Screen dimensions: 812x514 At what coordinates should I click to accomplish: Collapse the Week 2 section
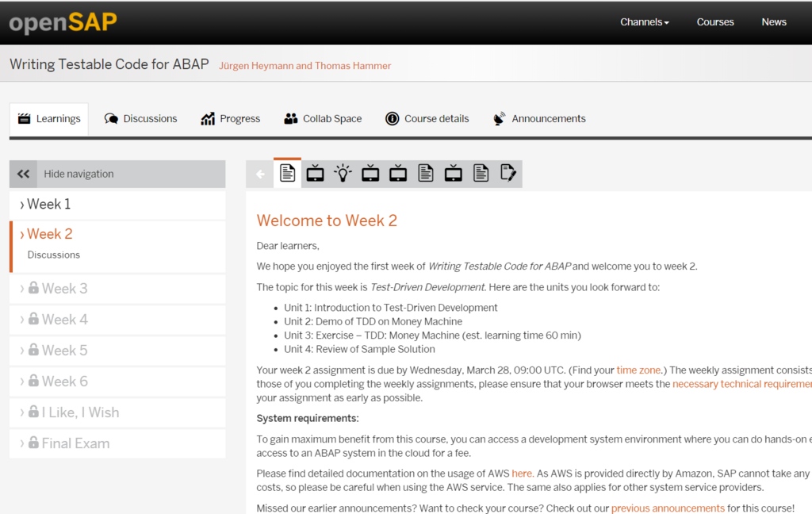pyautogui.click(x=50, y=234)
